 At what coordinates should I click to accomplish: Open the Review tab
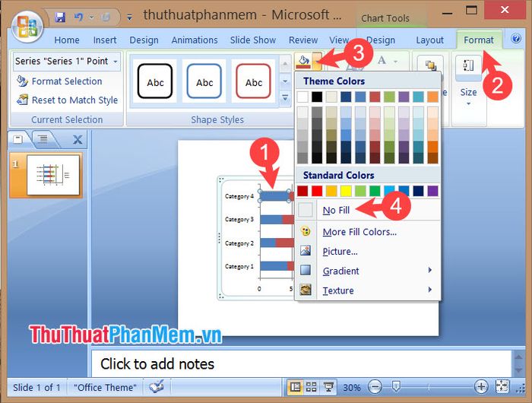(303, 40)
